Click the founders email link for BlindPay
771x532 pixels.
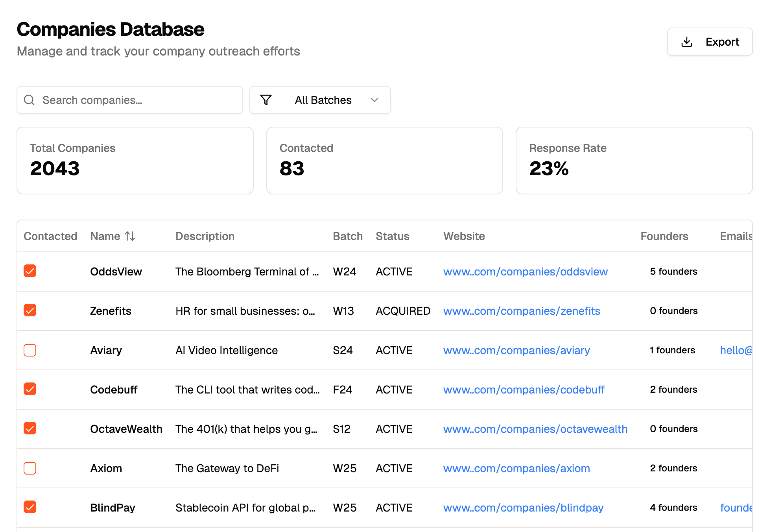click(x=736, y=508)
